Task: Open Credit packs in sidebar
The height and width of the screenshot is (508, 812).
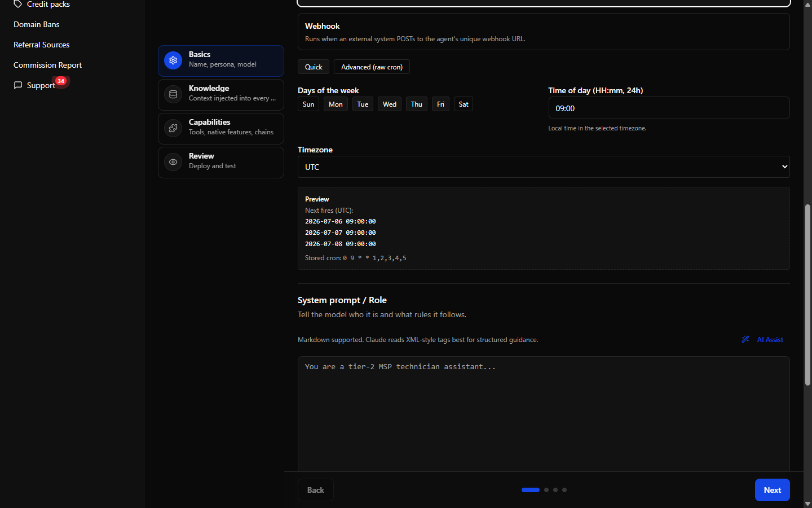Action: coord(48,5)
